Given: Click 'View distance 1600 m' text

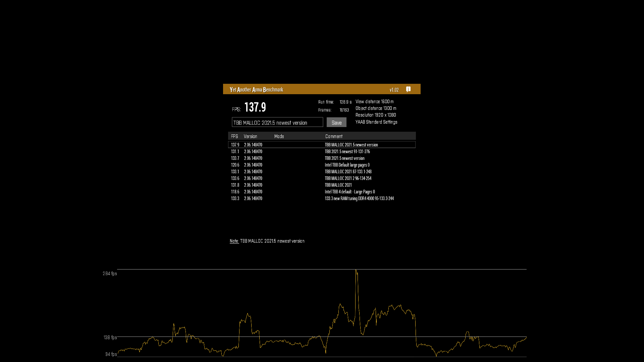Looking at the screenshot, I should point(375,102).
